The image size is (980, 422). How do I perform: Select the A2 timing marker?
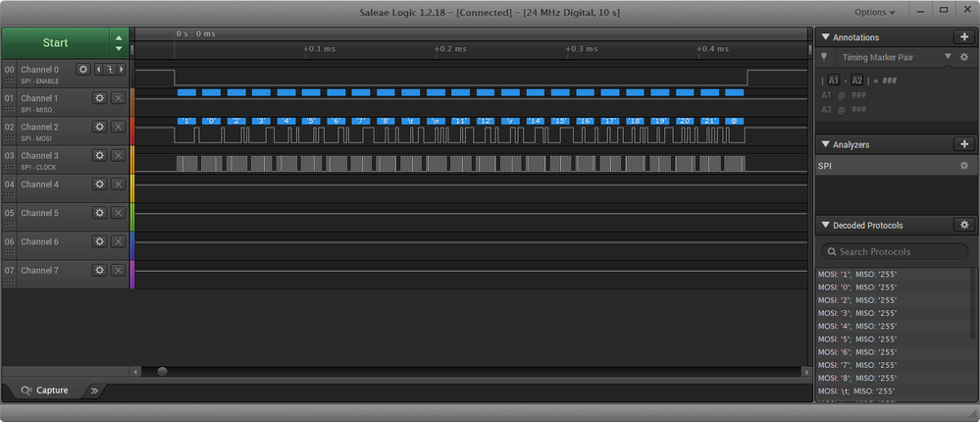856,80
